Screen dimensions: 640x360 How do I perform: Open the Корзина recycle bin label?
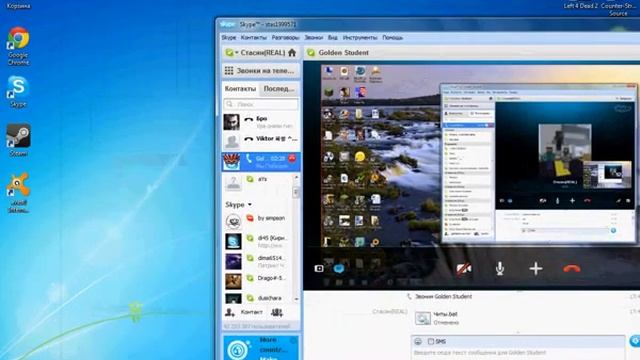18,6
